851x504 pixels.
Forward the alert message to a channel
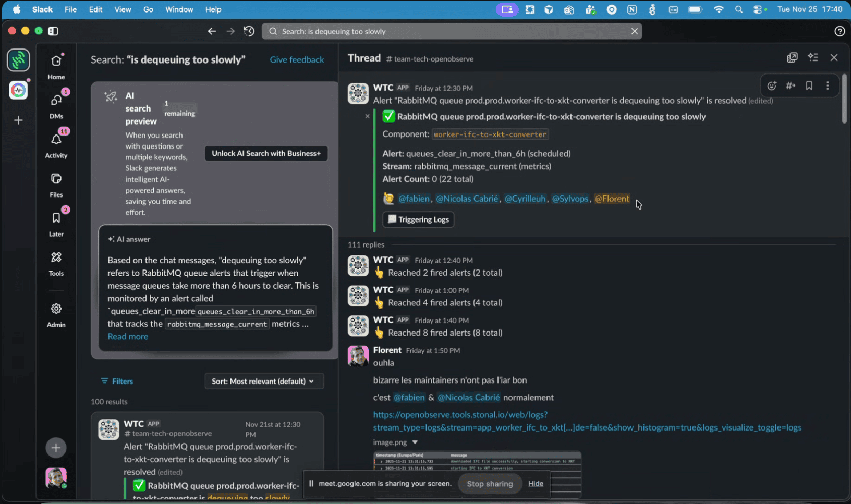click(x=791, y=85)
